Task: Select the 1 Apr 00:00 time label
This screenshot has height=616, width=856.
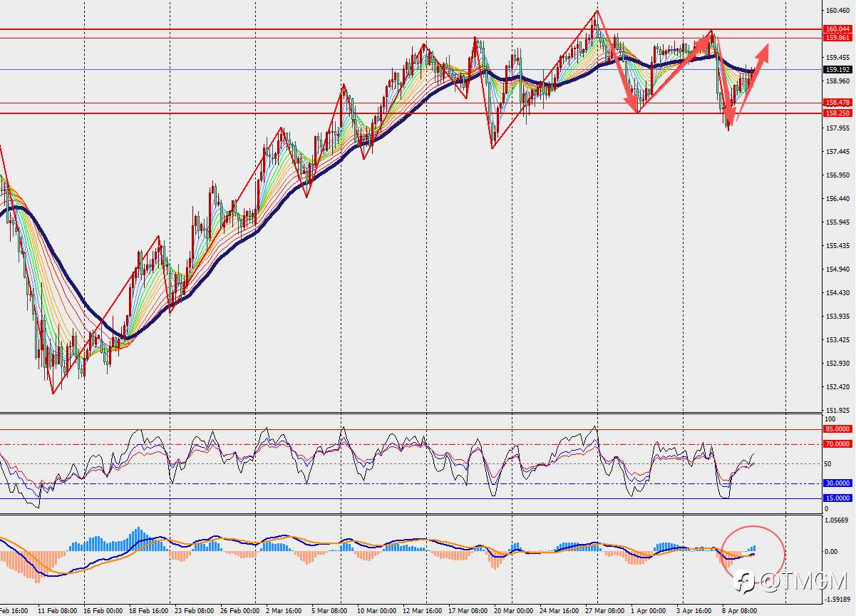Action: click(649, 611)
